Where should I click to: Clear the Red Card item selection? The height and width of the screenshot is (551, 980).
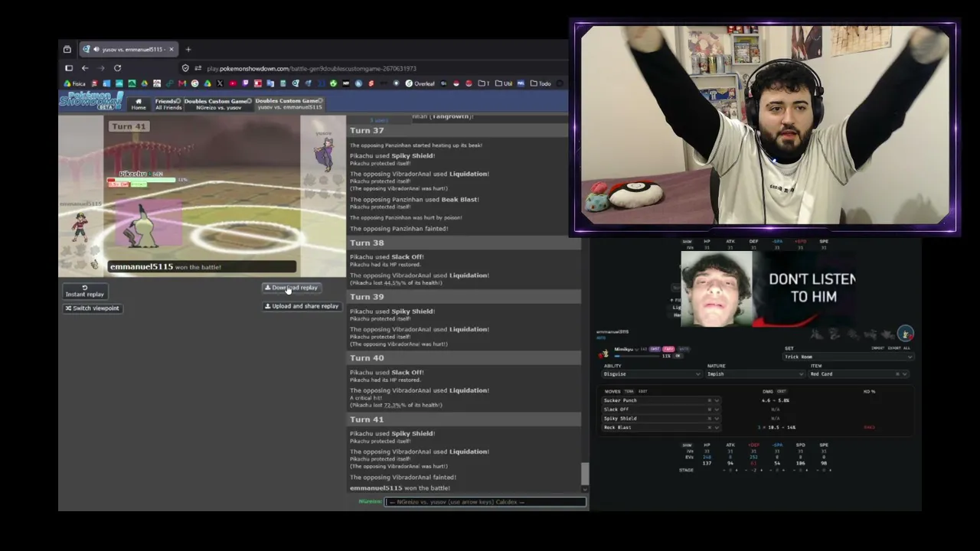tap(897, 374)
